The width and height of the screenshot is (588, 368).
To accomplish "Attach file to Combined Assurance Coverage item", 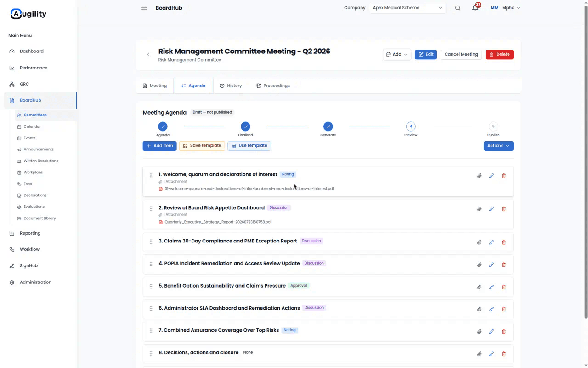I will 479,332.
